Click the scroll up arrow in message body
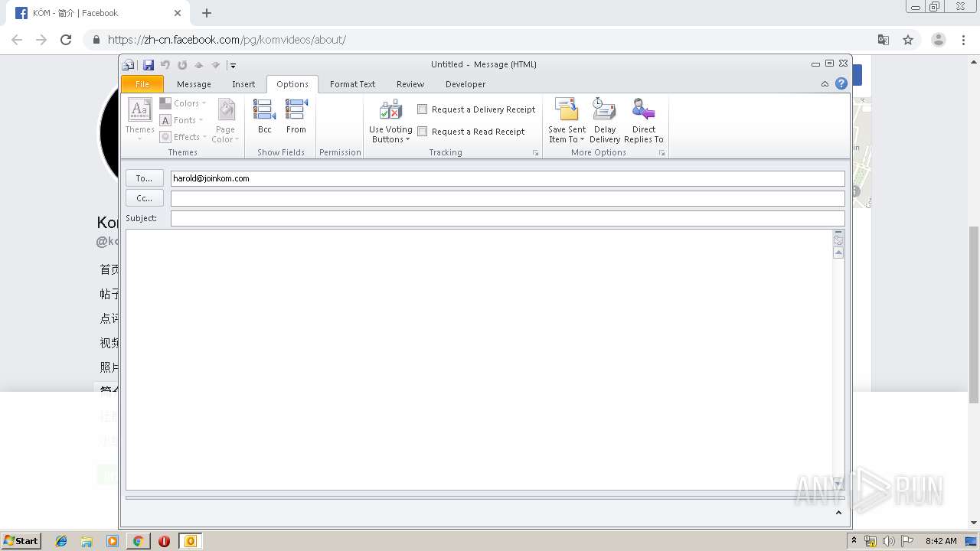980x551 pixels. [x=838, y=253]
